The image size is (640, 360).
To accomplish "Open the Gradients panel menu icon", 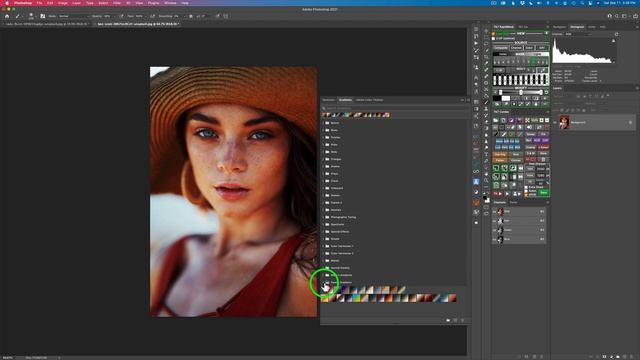I will (468, 100).
